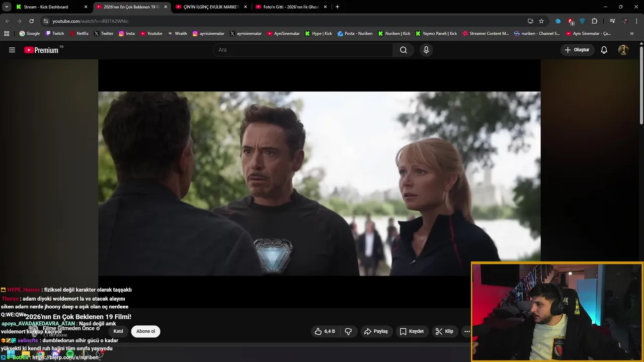Click the Abone ol subscribe button
Image resolution: width=644 pixels, height=362 pixels.
point(146,331)
